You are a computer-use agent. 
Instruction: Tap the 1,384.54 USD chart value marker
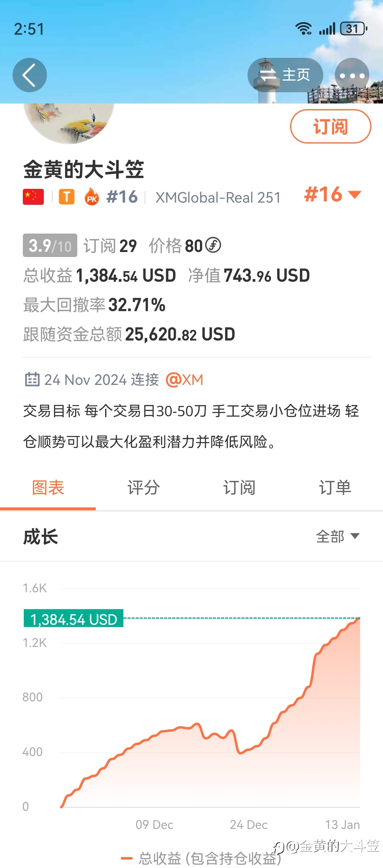74,618
